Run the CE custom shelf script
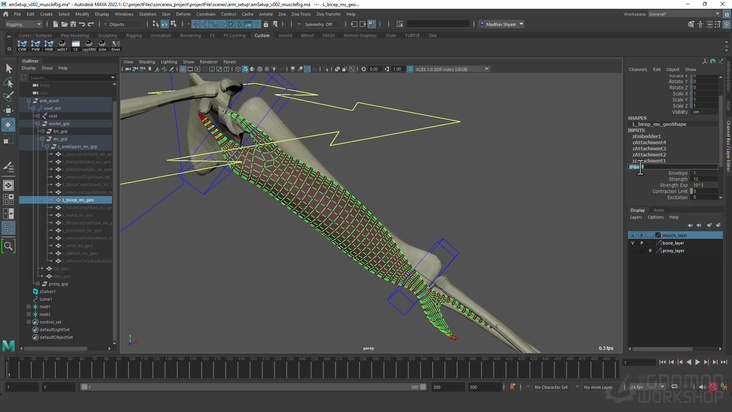The width and height of the screenshot is (732, 412). 76,45
